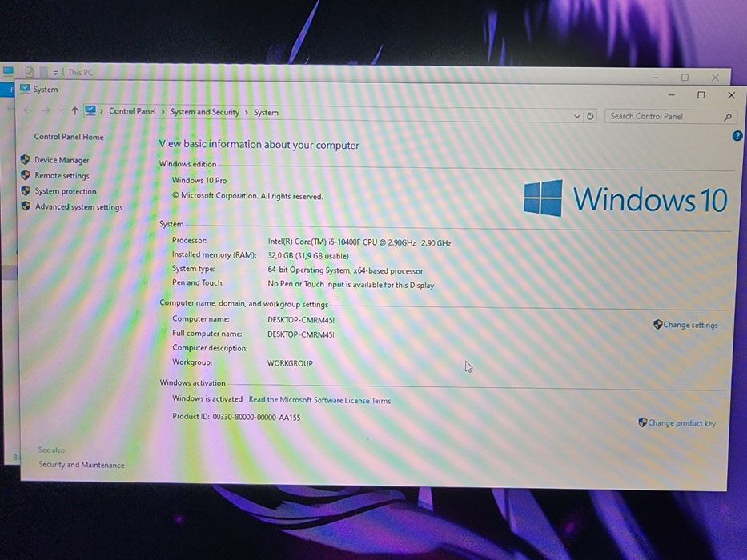747x560 pixels.
Task: Click the shield icon beside Change settings
Action: pyautogui.click(x=658, y=324)
